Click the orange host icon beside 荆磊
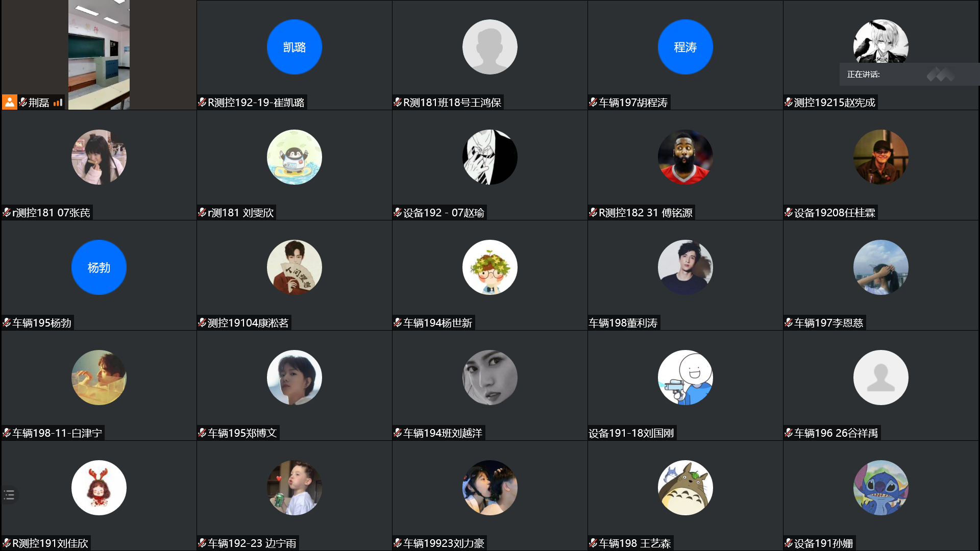The height and width of the screenshot is (551, 980). (10, 102)
